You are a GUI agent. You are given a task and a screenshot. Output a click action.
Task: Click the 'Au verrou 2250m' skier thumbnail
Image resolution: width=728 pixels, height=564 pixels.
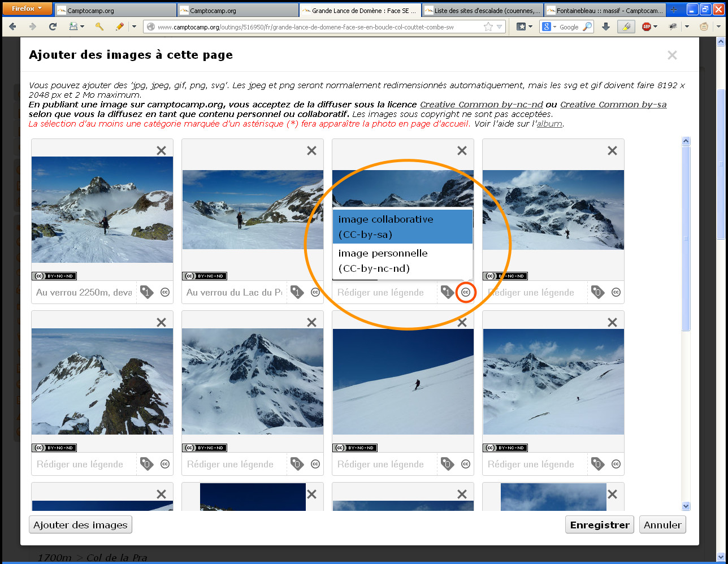tap(102, 210)
